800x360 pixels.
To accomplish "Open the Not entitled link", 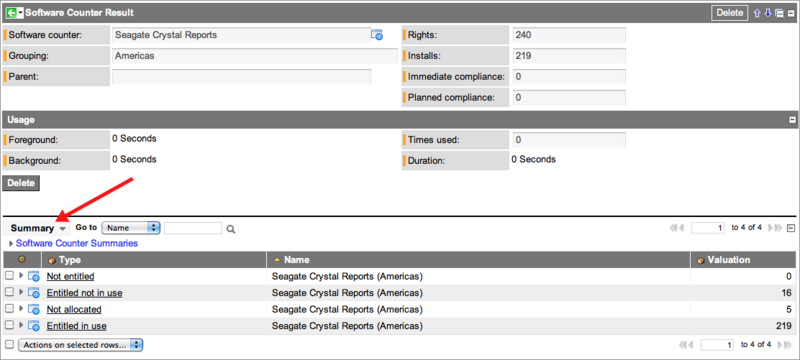I will click(70, 276).
